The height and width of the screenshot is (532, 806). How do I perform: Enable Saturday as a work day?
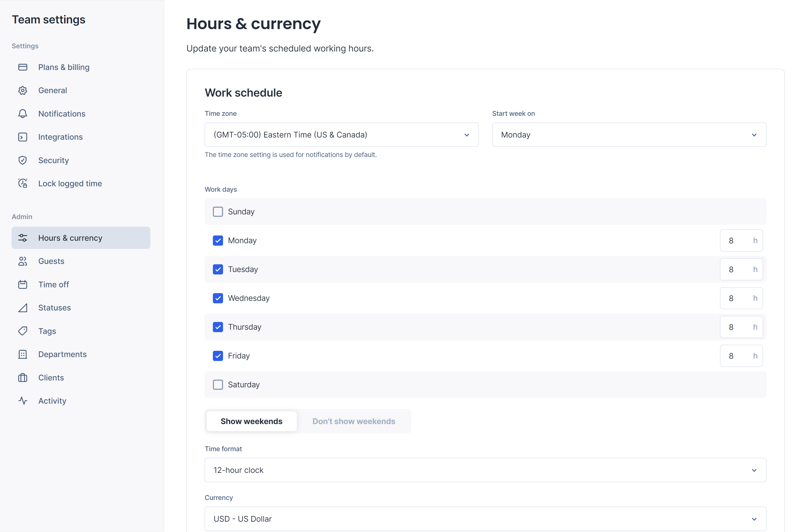click(218, 385)
